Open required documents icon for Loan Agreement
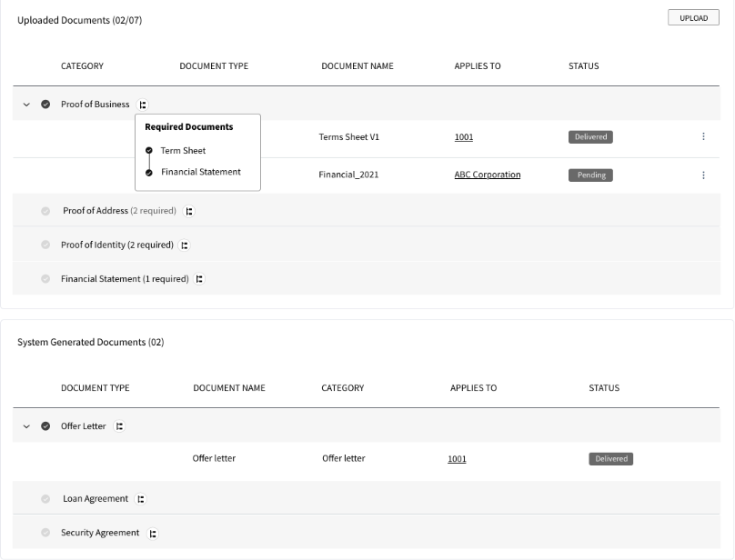 coord(141,499)
